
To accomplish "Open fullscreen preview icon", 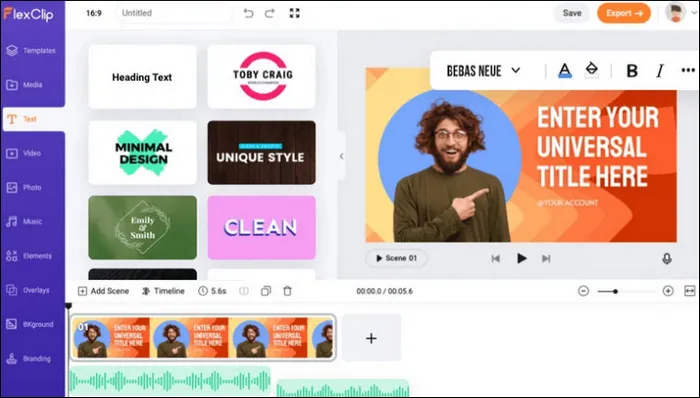I will 295,13.
